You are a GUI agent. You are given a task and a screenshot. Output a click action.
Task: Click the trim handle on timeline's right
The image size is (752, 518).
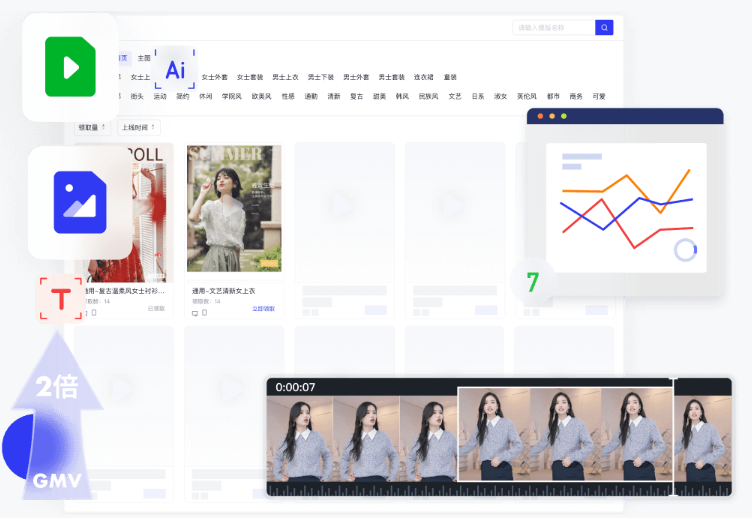click(x=674, y=436)
